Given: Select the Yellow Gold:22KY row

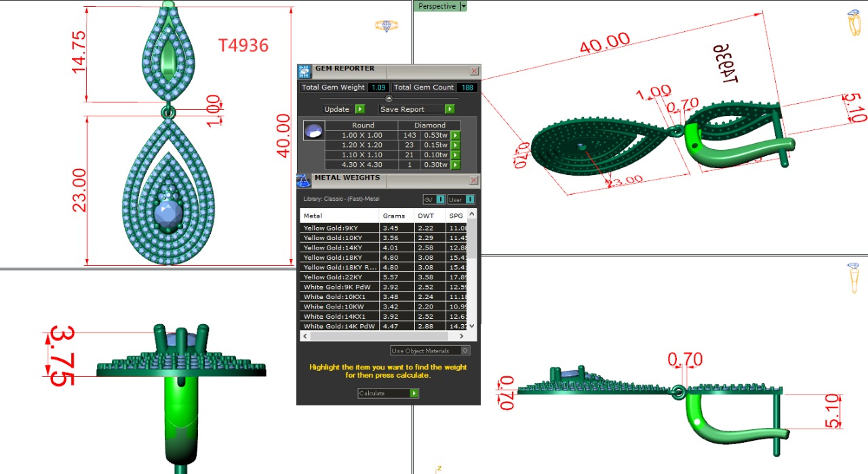Looking at the screenshot, I should tap(384, 277).
